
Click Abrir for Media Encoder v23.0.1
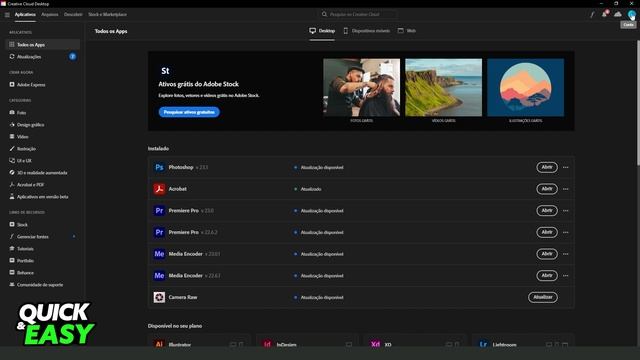(547, 254)
